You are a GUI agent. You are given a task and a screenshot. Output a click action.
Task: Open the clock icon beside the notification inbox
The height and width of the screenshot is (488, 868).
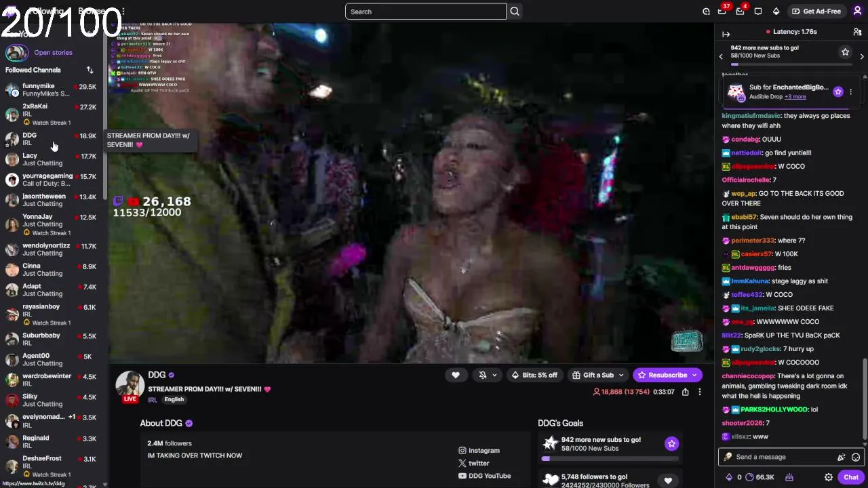(706, 12)
